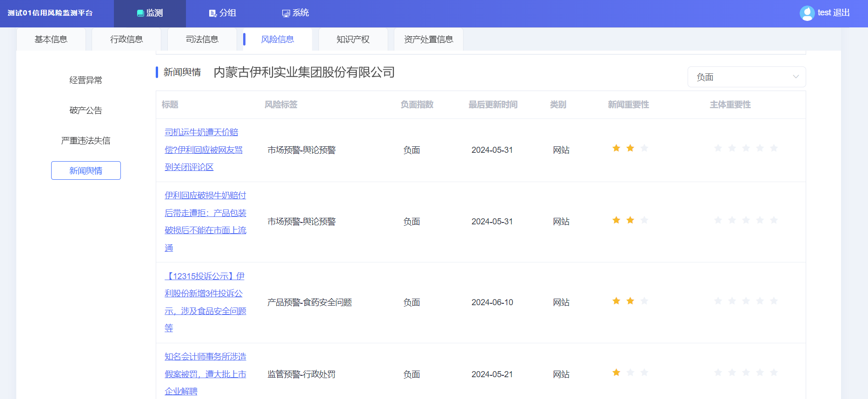Screen dimensions: 868x399
Task: Click first subject-importance star in 司机运牛奶 row
Action: (x=718, y=148)
